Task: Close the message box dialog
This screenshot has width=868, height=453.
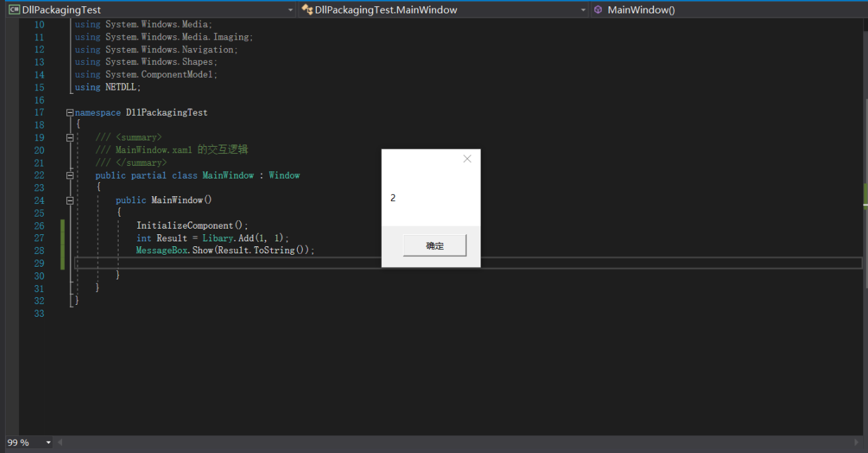Action: 466,159
